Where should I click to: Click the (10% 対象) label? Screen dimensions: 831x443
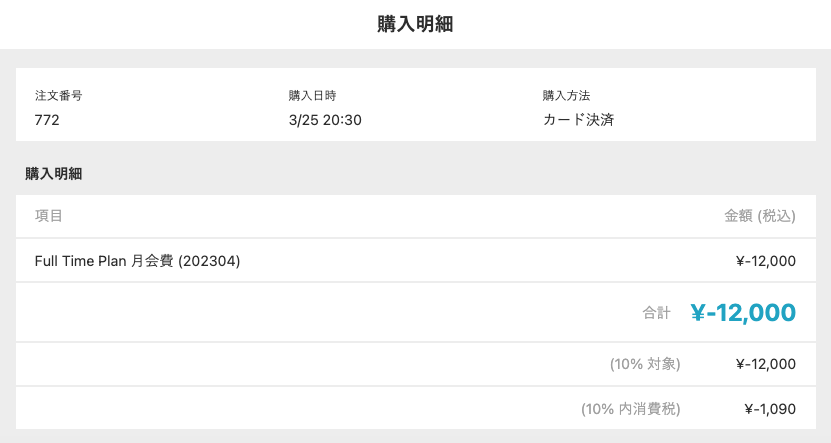tap(645, 364)
